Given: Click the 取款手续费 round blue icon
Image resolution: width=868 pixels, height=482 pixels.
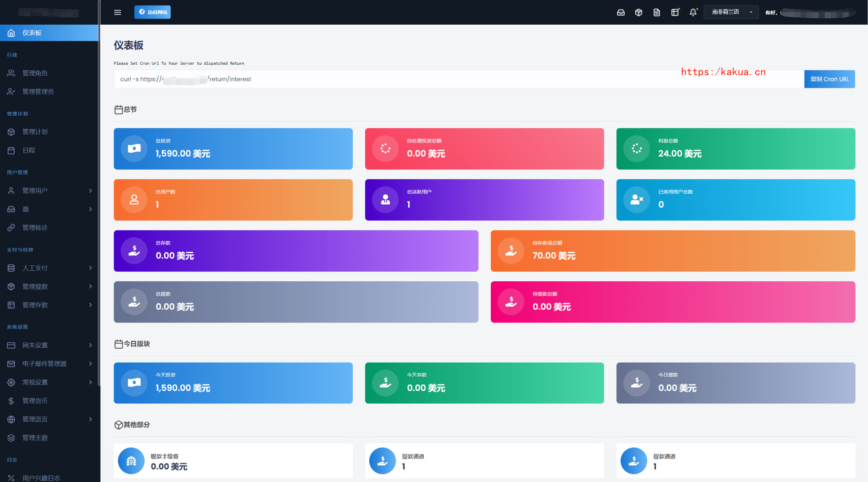Looking at the screenshot, I should tap(131, 461).
